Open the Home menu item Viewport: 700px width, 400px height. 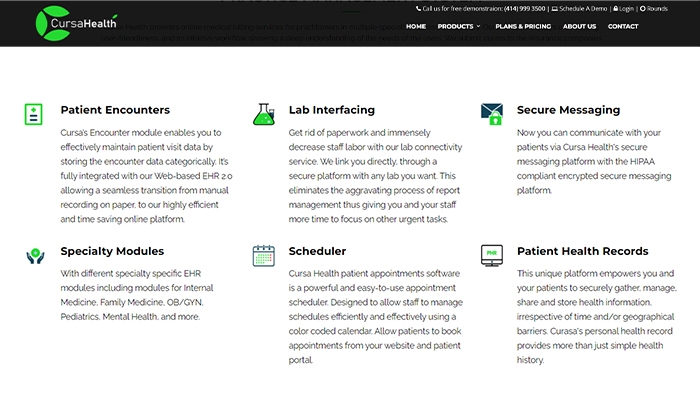pos(416,26)
